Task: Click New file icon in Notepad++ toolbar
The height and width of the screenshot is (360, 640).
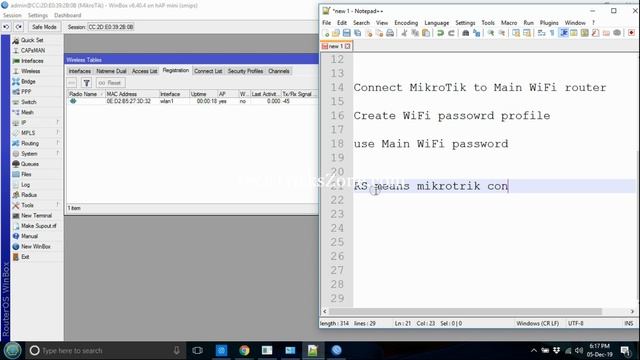Action: pyautogui.click(x=326, y=33)
